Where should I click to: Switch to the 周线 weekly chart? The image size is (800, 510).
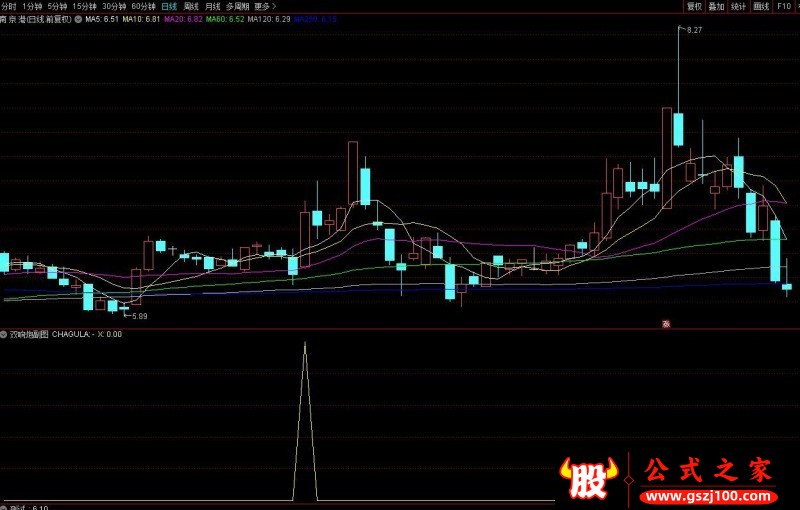192,6
